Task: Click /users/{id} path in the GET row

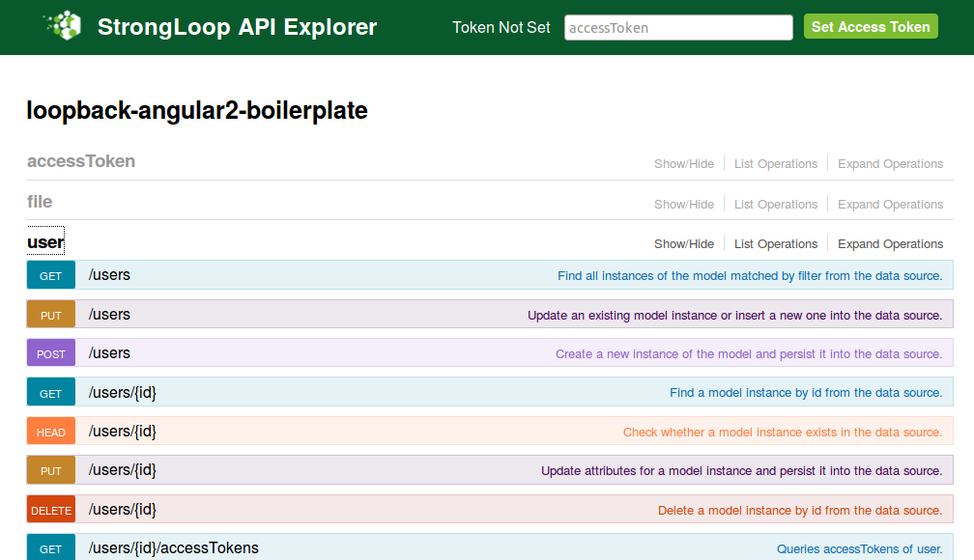Action: [123, 392]
